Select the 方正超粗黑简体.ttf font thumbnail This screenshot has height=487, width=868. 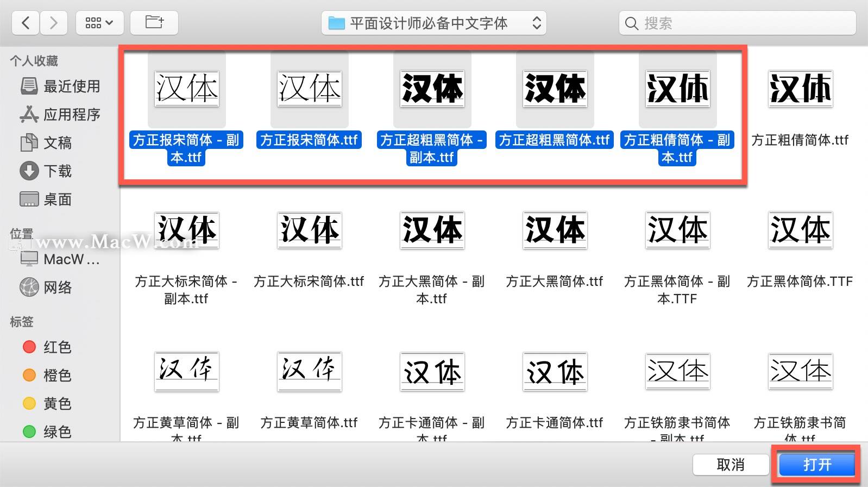(x=555, y=88)
